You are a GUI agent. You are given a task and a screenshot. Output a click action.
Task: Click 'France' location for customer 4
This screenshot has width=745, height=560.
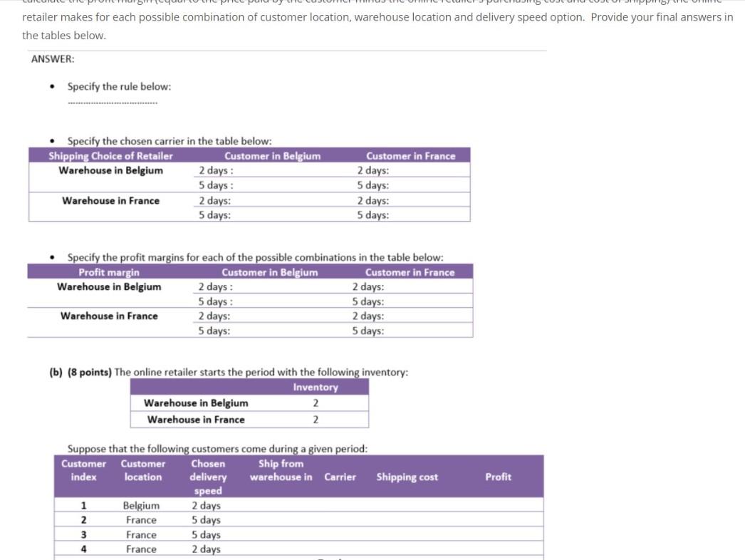click(x=141, y=549)
